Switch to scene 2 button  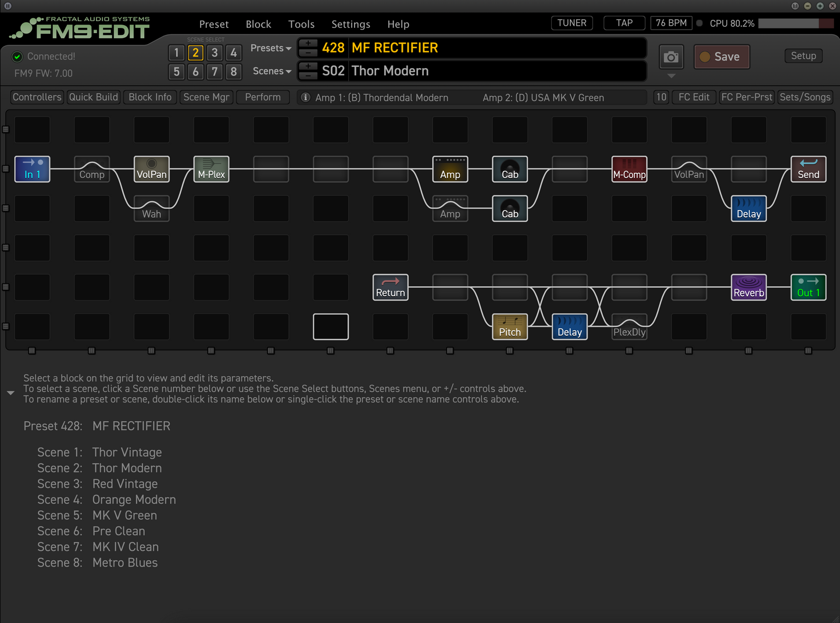point(196,53)
